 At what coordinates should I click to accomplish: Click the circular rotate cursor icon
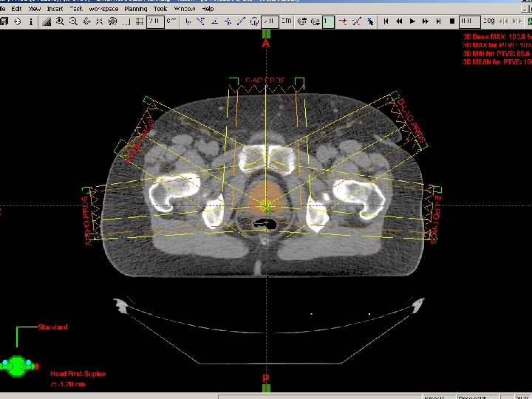254,21
